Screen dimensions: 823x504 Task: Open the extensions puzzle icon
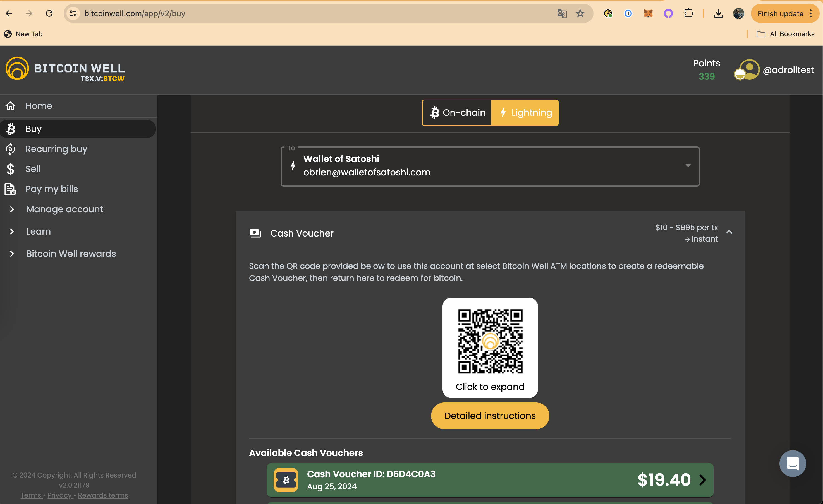coord(689,13)
